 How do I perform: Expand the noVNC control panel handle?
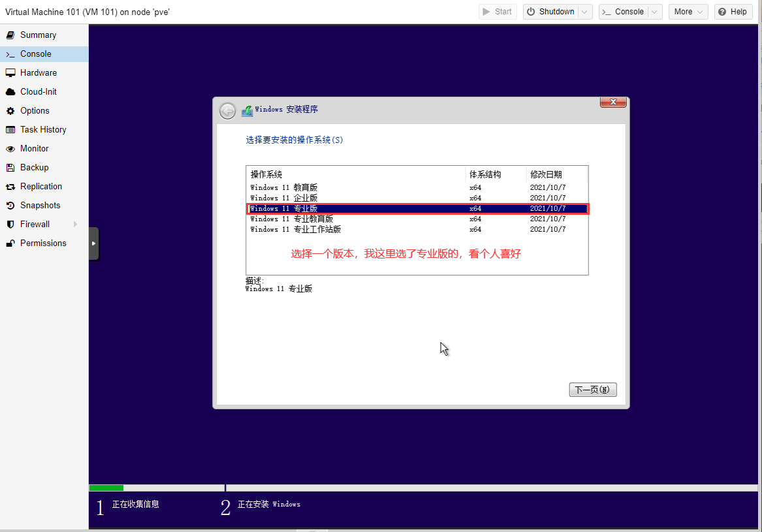point(94,243)
